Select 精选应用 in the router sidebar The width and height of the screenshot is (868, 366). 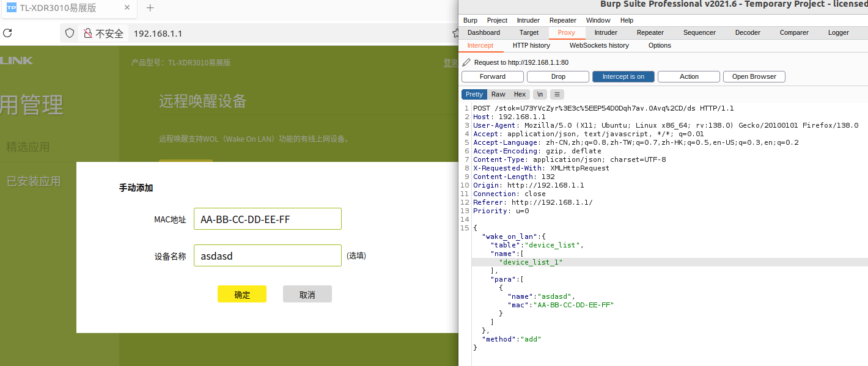(x=28, y=147)
